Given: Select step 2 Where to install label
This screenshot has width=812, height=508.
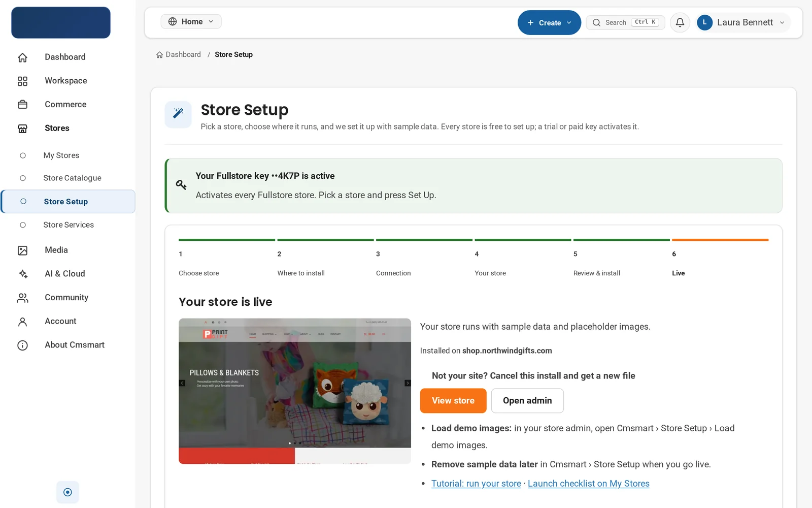Looking at the screenshot, I should tap(301, 273).
